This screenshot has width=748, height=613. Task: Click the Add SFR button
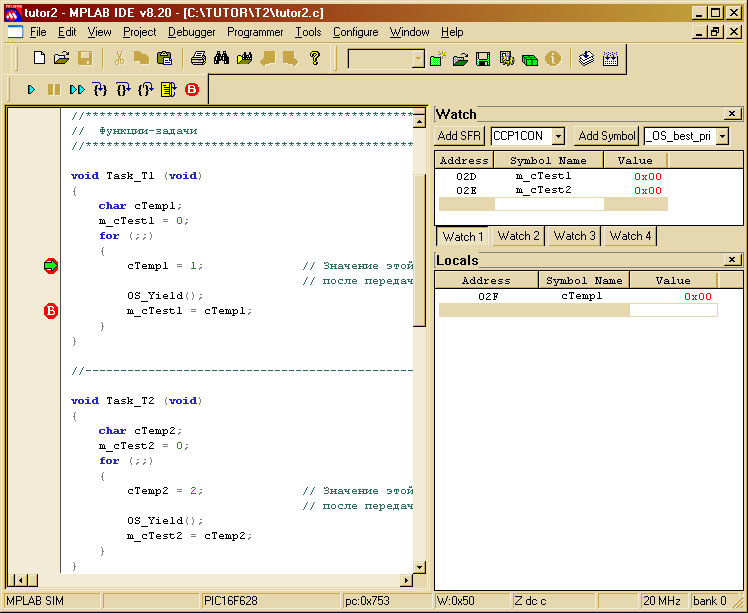(459, 136)
